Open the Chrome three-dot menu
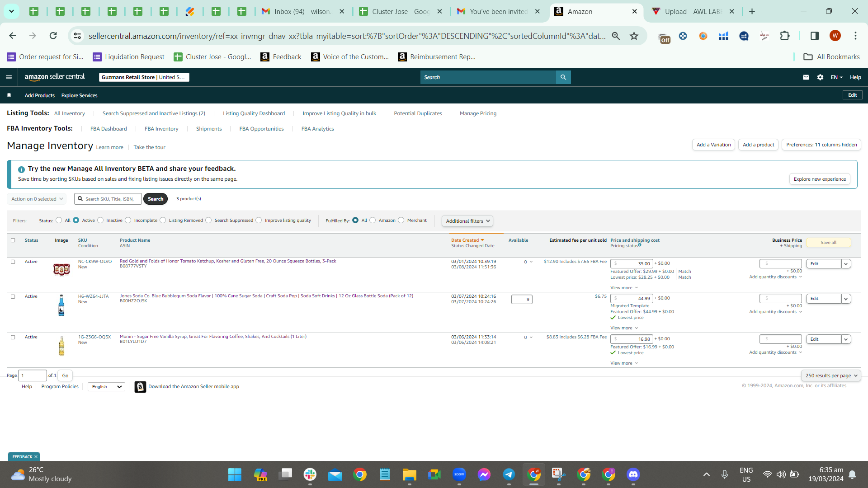 point(855,36)
